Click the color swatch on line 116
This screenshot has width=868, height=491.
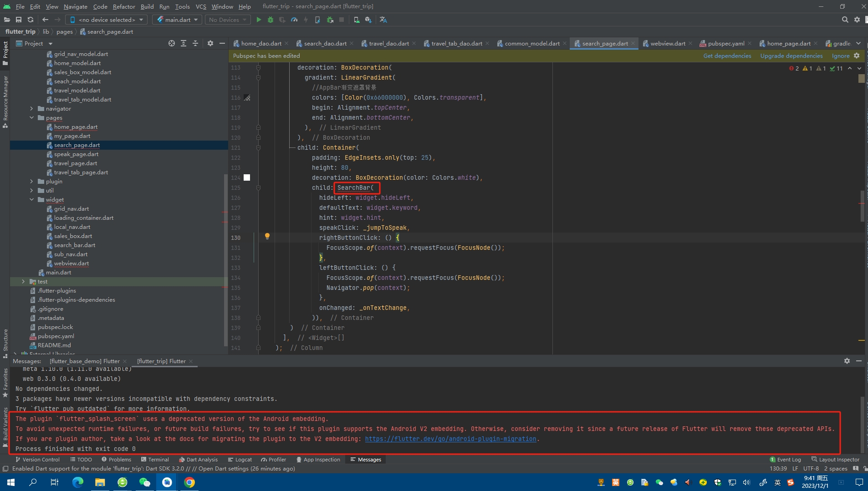click(247, 97)
